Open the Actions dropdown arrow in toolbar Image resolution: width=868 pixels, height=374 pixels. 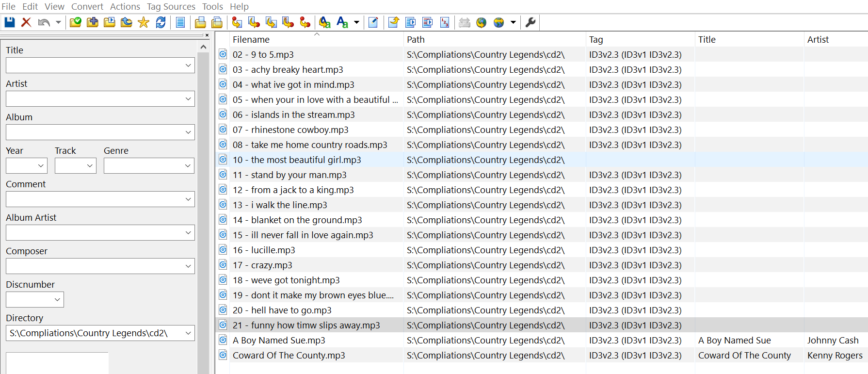(x=357, y=22)
